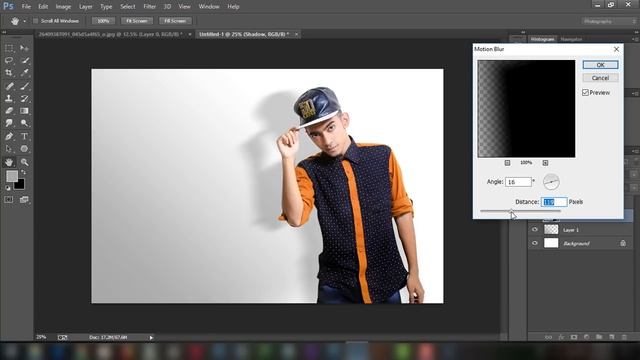
Task: Select the Horizontal Type tool
Action: point(24,136)
